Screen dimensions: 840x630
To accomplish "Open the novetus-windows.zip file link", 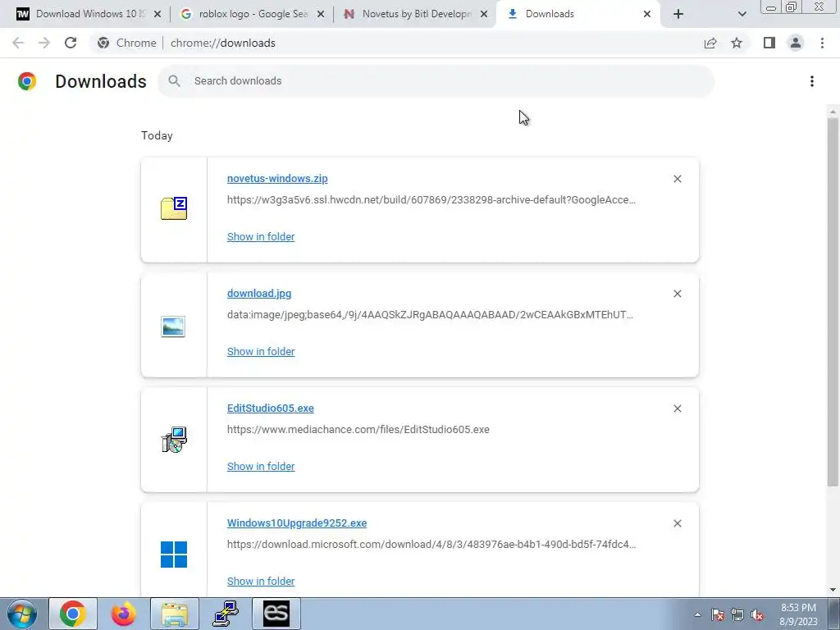I will point(277,178).
